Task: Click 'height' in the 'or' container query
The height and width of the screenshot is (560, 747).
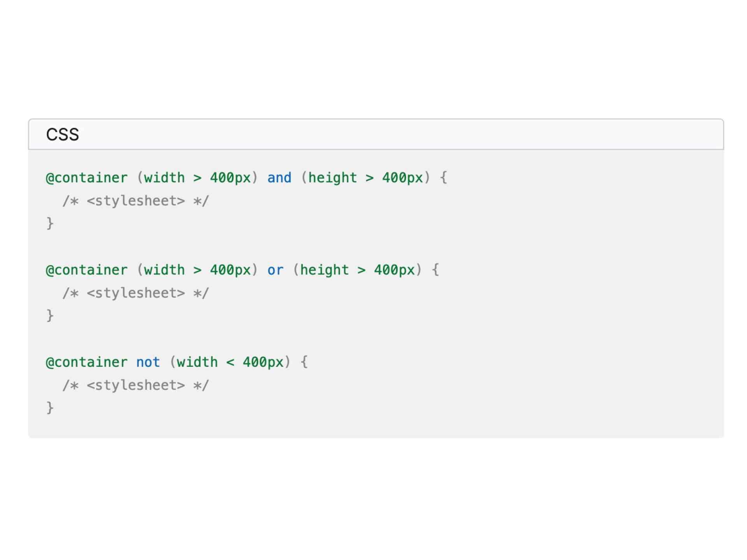Action: point(324,270)
